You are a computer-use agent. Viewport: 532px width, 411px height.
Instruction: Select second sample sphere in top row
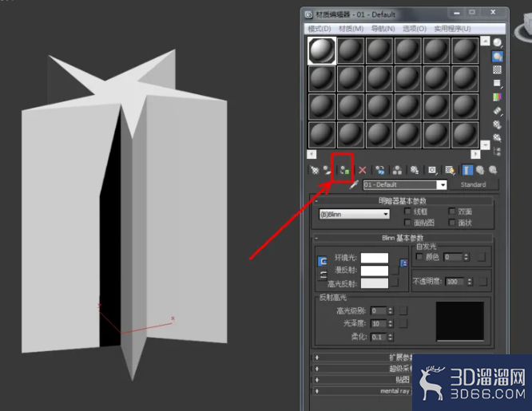coord(351,50)
